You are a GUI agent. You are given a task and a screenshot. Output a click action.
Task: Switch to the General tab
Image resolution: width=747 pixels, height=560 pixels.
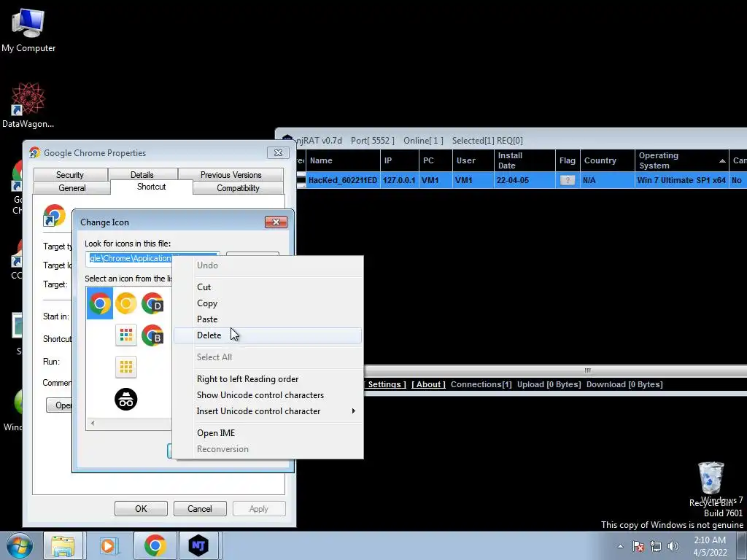(72, 188)
